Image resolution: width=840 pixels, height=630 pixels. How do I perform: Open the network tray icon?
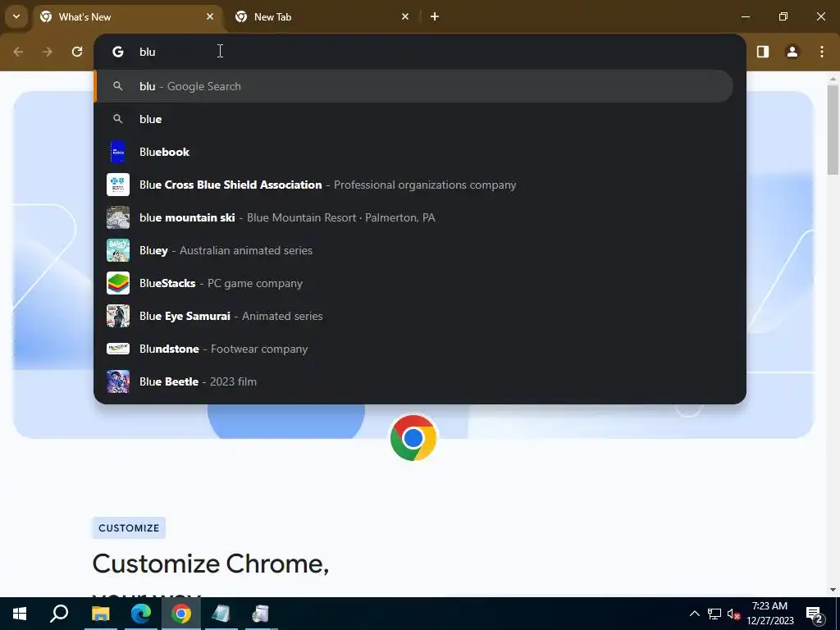[x=714, y=614]
